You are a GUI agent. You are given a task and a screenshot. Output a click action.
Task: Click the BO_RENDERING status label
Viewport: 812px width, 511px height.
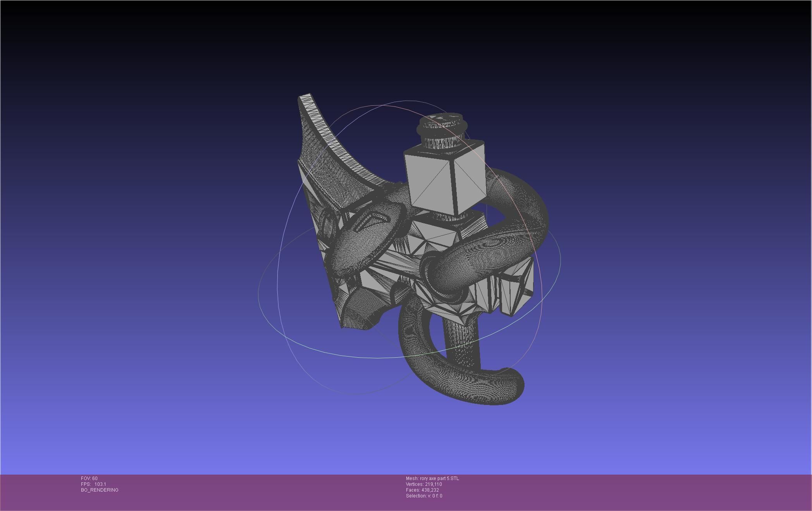click(100, 490)
